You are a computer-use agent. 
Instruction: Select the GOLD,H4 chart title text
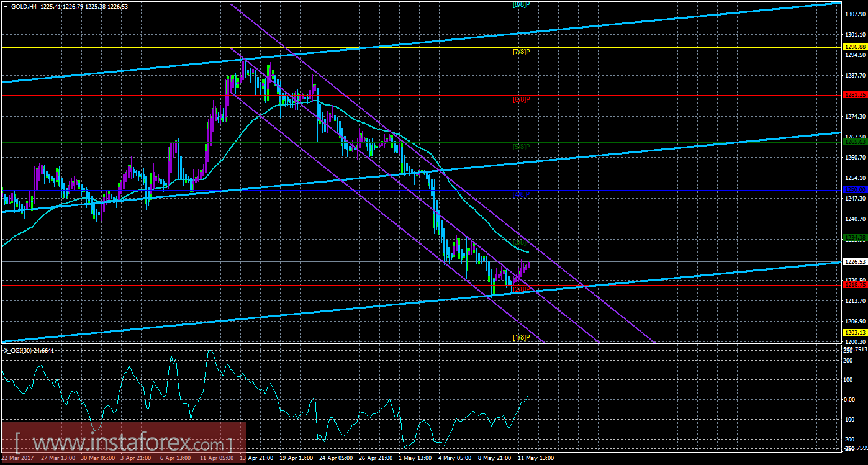tap(23, 6)
